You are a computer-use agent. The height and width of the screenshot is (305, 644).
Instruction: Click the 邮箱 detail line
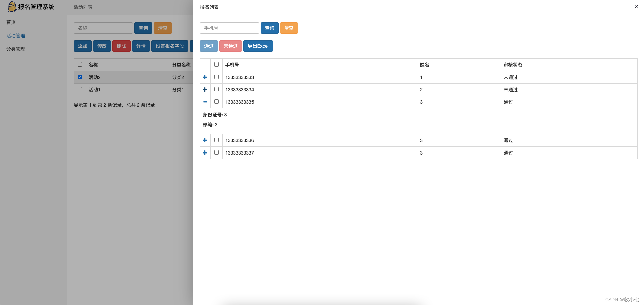coord(210,125)
